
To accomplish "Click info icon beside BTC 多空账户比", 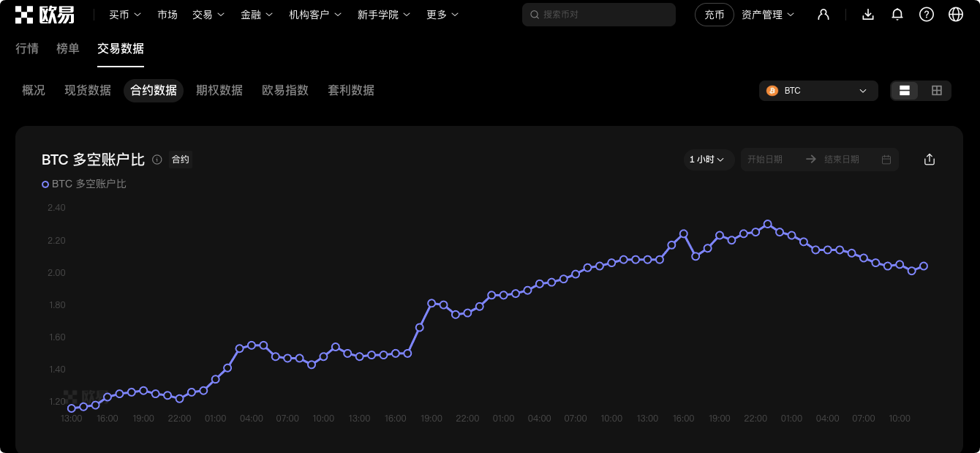I will pos(157,160).
